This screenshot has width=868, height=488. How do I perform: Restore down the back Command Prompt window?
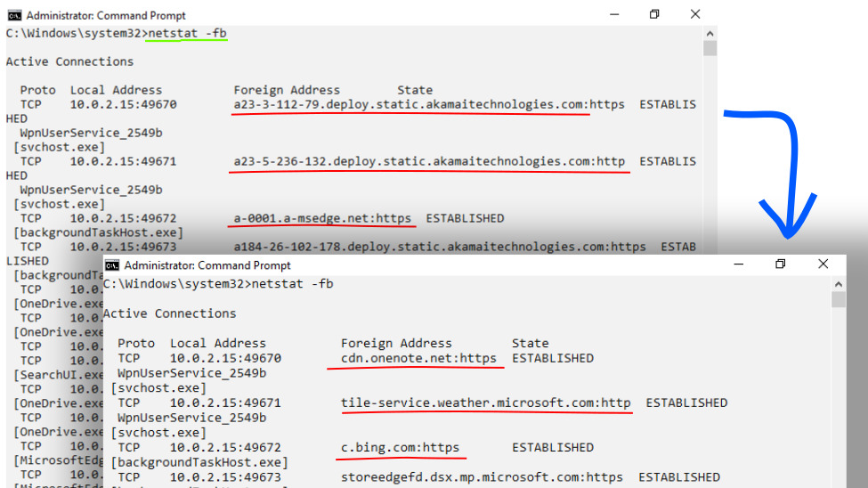(654, 14)
